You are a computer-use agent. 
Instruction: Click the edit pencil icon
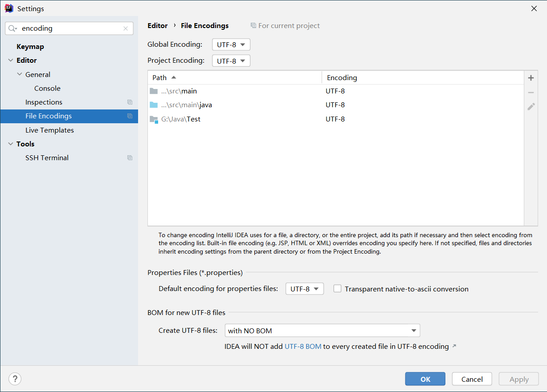point(531,107)
